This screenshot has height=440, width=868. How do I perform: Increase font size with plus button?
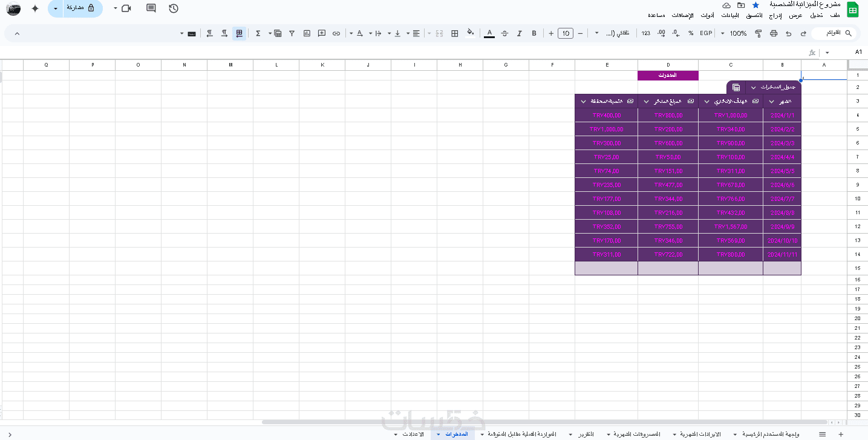pyautogui.click(x=551, y=33)
